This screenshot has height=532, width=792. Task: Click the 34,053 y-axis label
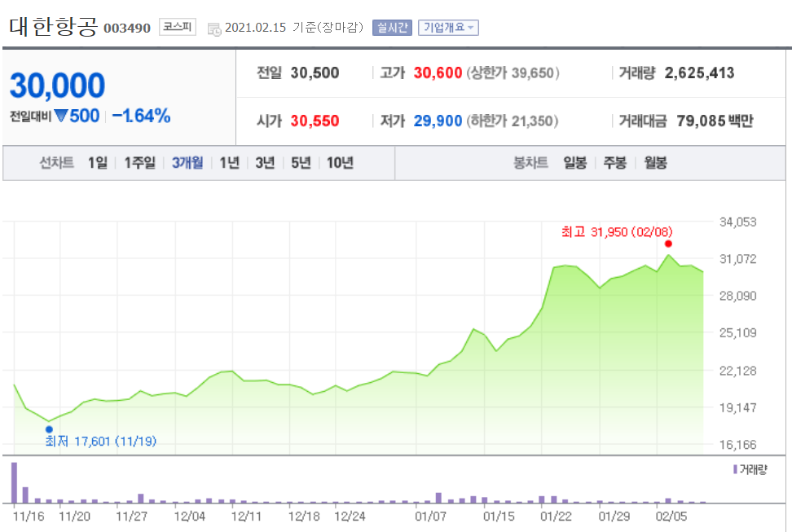(738, 222)
